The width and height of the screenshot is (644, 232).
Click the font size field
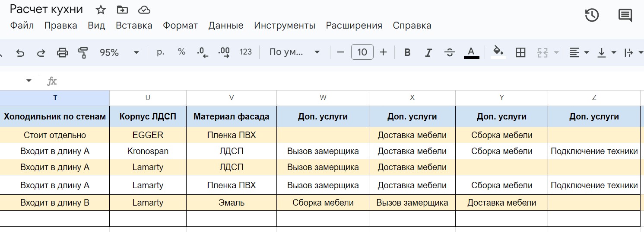point(362,53)
